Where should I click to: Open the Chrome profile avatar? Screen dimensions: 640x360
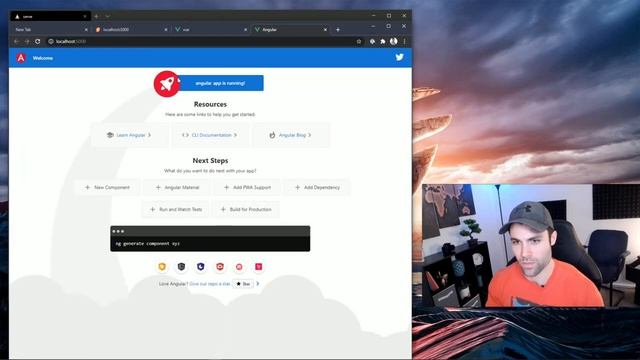click(x=393, y=41)
